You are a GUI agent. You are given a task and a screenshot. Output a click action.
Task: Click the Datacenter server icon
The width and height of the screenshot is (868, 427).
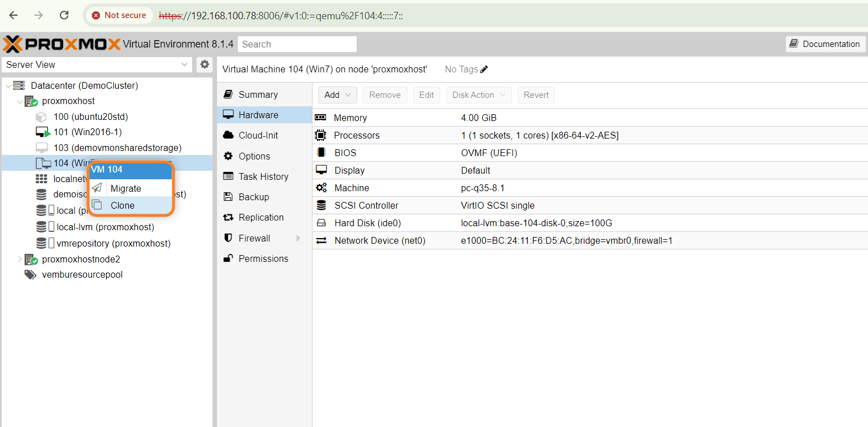click(x=19, y=85)
